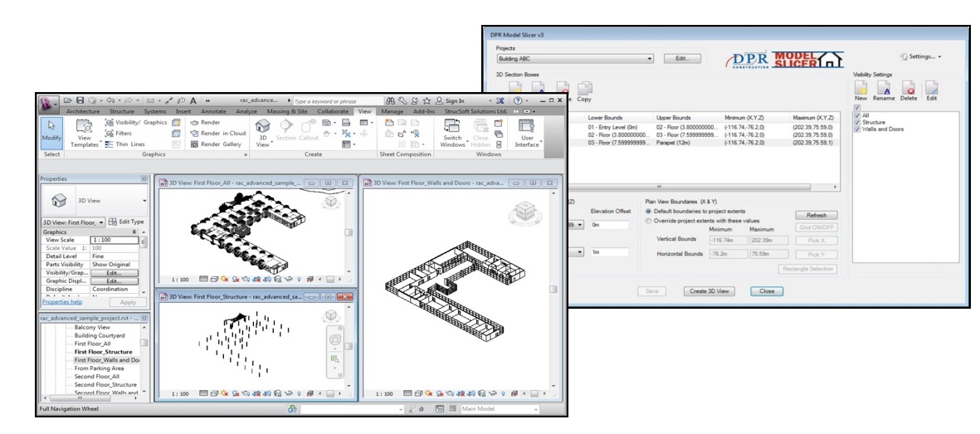This screenshot has height=434, width=980.
Task: Click Edit icon under Visibility Settings
Action: coord(931,90)
